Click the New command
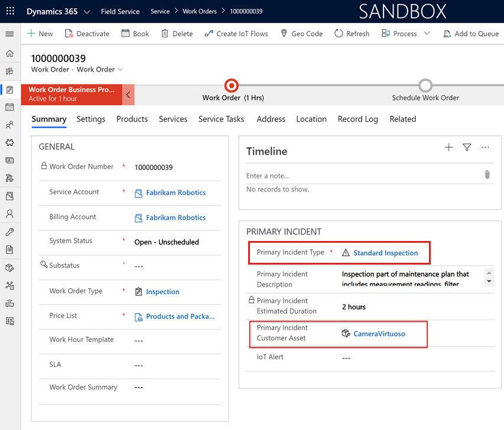This screenshot has width=504, height=430. tap(40, 34)
